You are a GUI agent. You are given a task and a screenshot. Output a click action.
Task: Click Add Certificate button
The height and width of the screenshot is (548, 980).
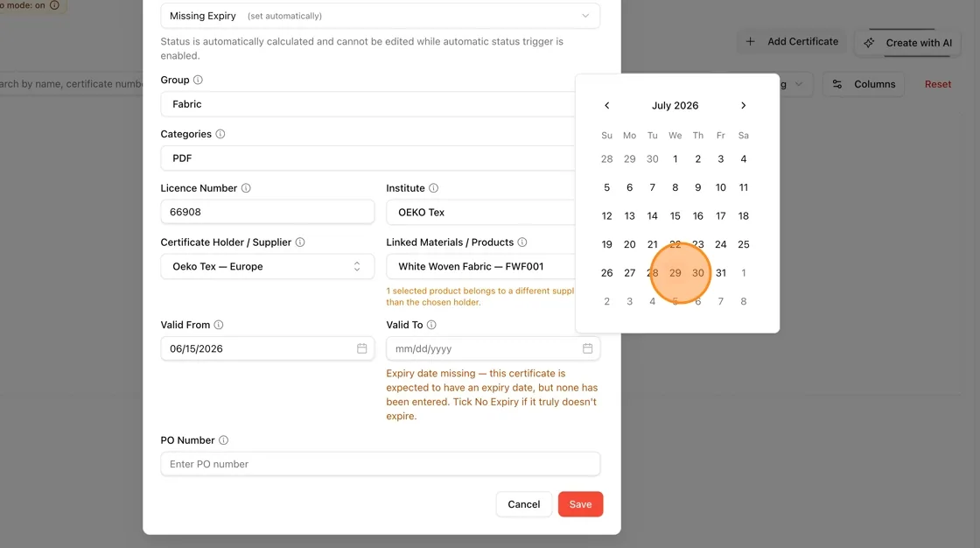[x=792, y=41]
